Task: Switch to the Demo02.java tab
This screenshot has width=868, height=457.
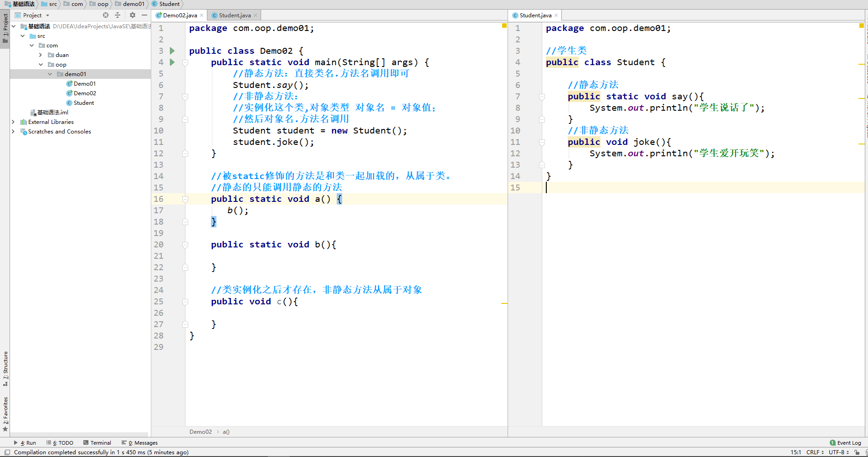Action: (180, 15)
